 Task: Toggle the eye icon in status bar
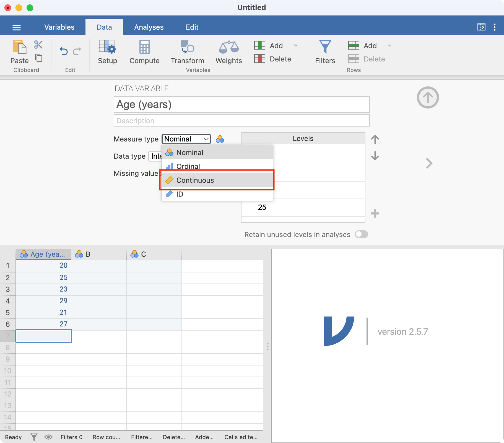click(48, 437)
